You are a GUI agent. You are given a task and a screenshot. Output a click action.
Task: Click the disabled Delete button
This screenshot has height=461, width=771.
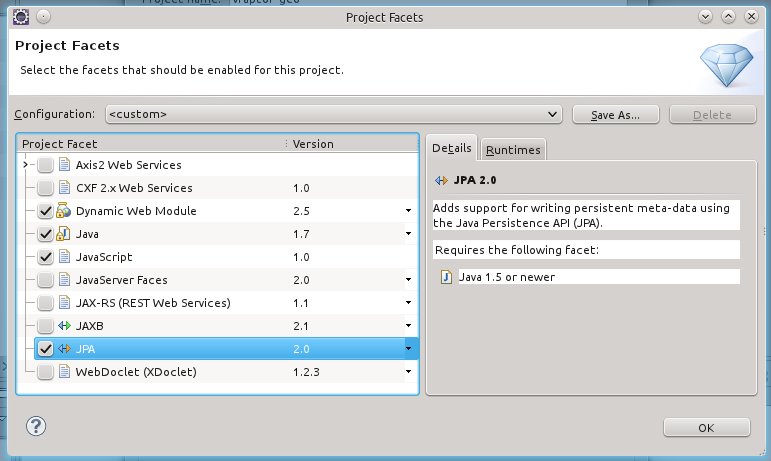(712, 115)
